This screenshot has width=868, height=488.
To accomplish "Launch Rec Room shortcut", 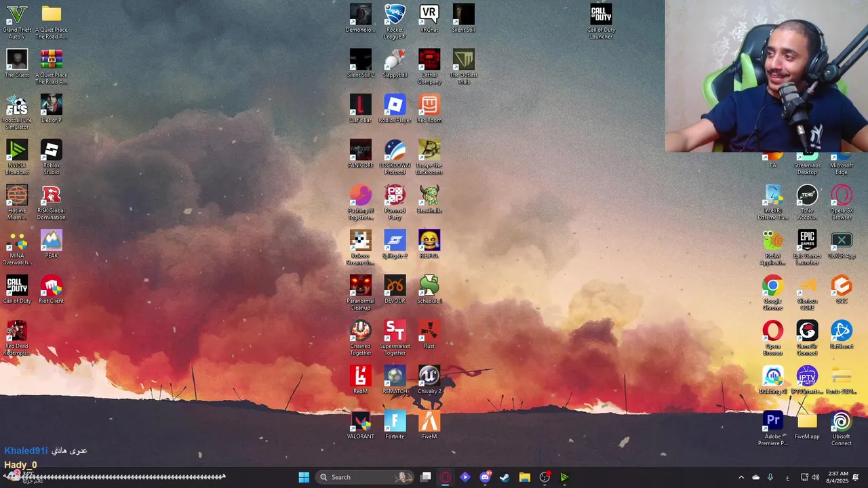I will coord(429,108).
